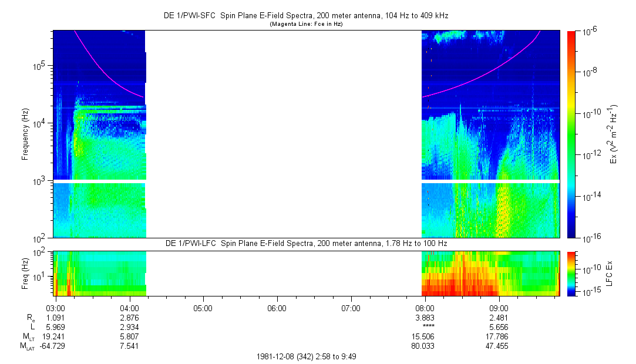Viewport: 636px width, 364px height.
Task: Click the Magenta Line Fce legend subtitle
Action: point(306,24)
